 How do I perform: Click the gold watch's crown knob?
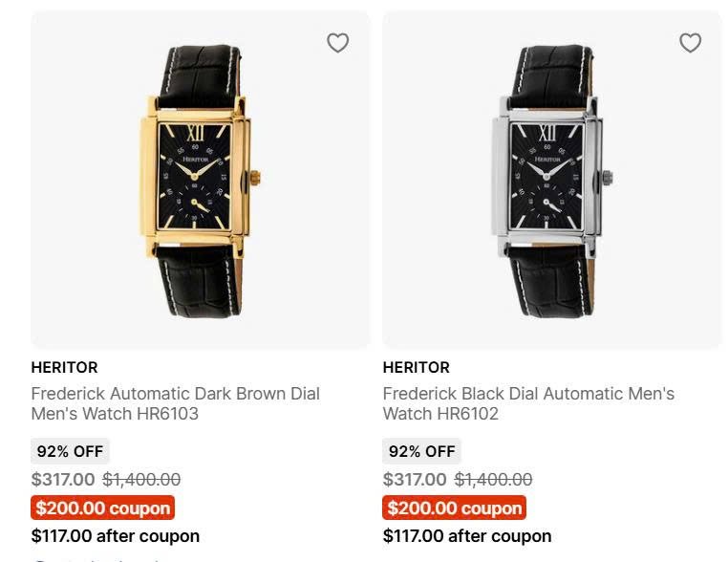pos(256,177)
